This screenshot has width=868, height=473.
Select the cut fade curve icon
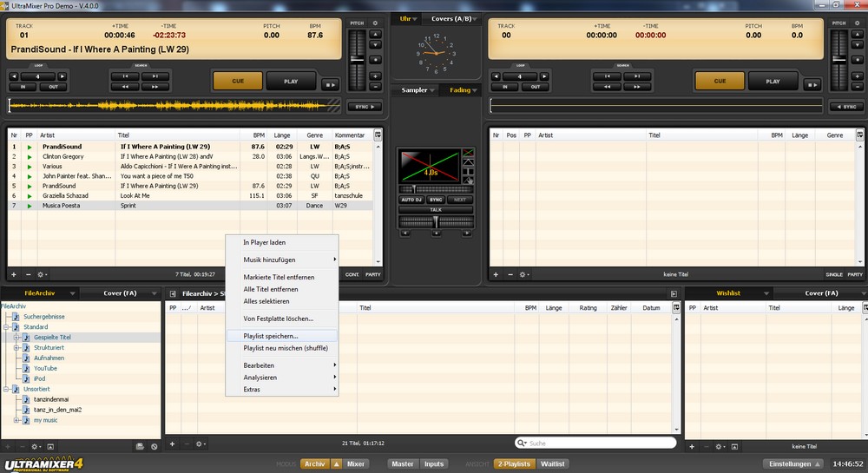coord(468,172)
